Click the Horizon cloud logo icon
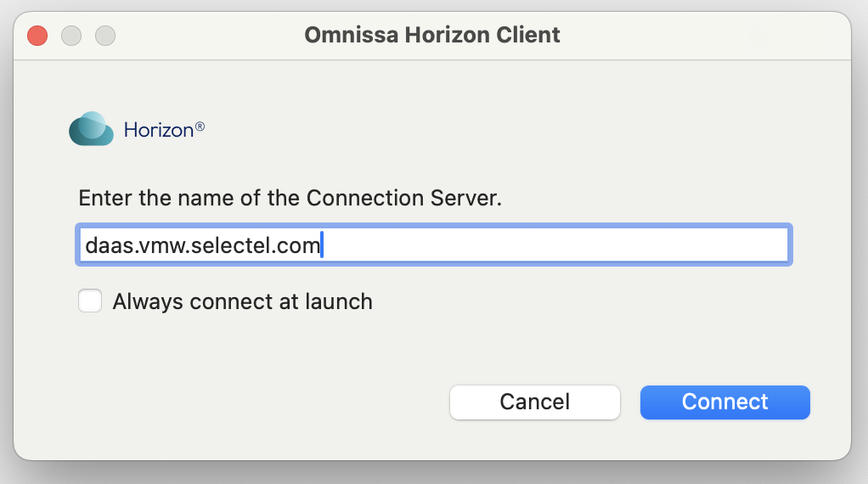This screenshot has width=868, height=484. [x=91, y=129]
